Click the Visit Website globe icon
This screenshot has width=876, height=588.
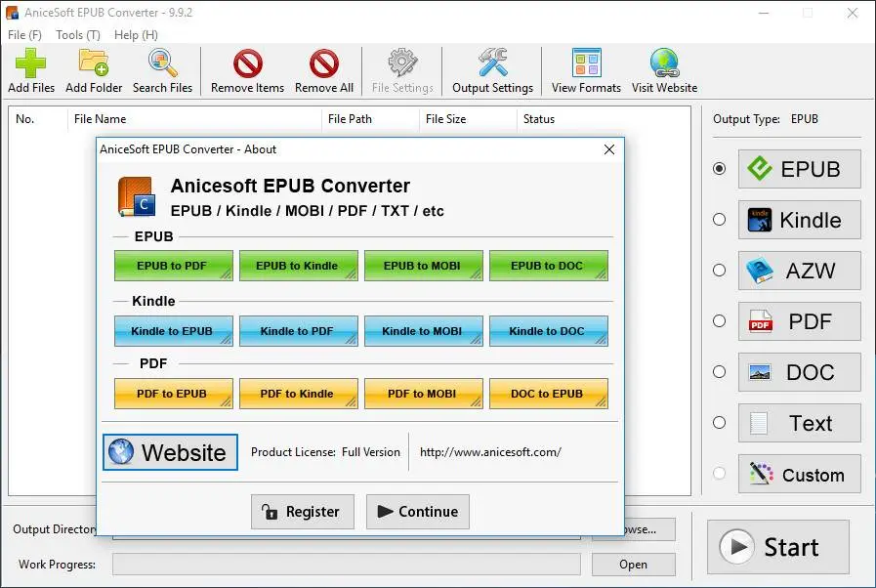pos(665,63)
